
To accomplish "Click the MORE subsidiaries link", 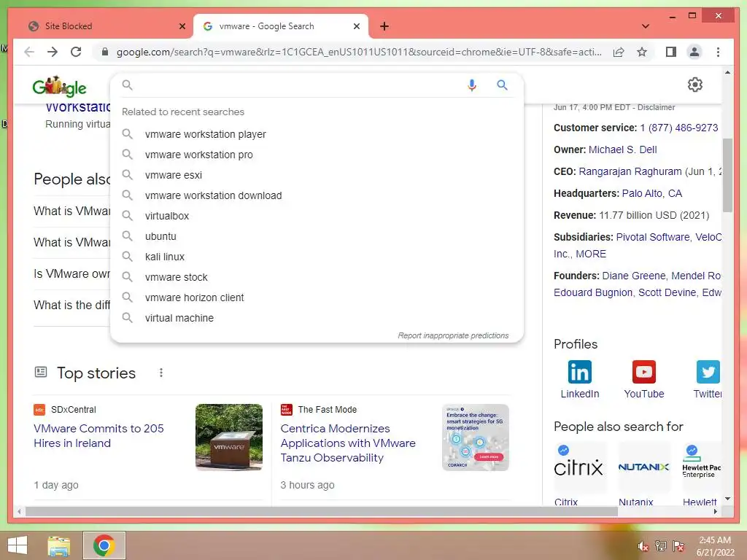I will pyautogui.click(x=591, y=254).
